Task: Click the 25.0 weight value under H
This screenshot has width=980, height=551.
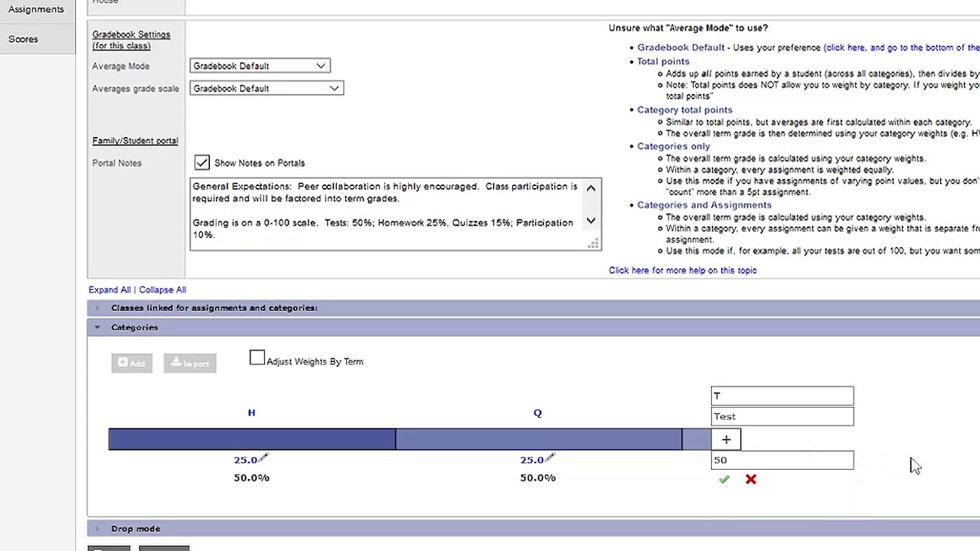Action: (246, 460)
